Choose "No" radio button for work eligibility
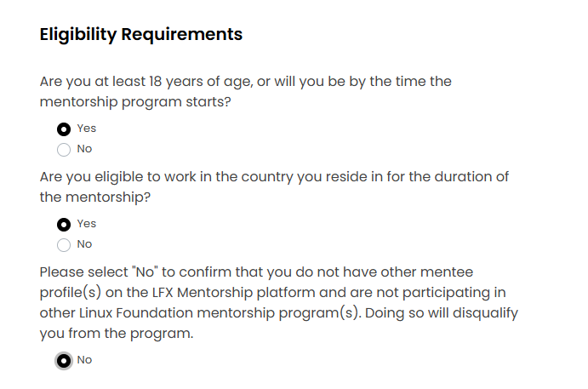Viewport: 588px width, 389px height. click(64, 245)
